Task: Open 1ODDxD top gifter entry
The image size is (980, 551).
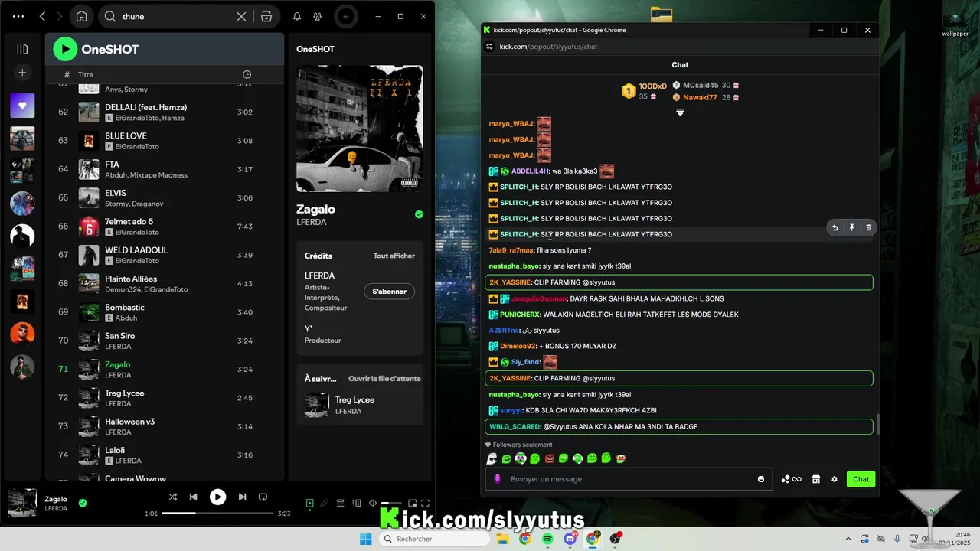Action: 645,91
